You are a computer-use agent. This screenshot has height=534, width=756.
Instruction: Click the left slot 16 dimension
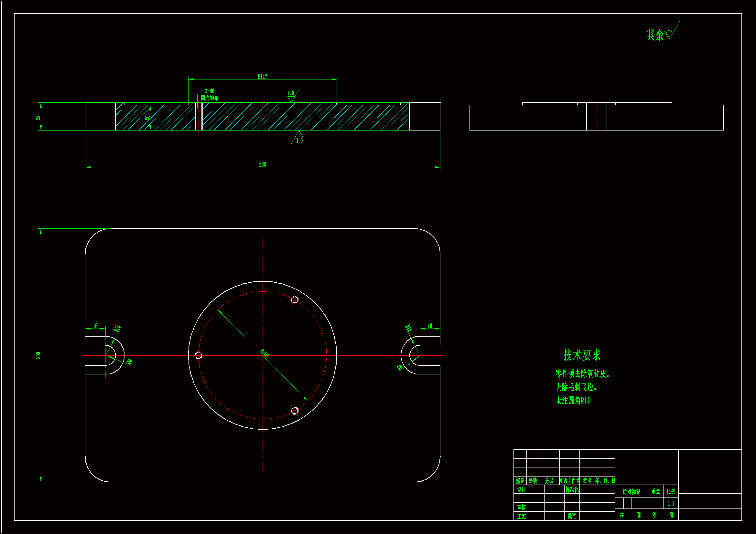click(x=95, y=326)
